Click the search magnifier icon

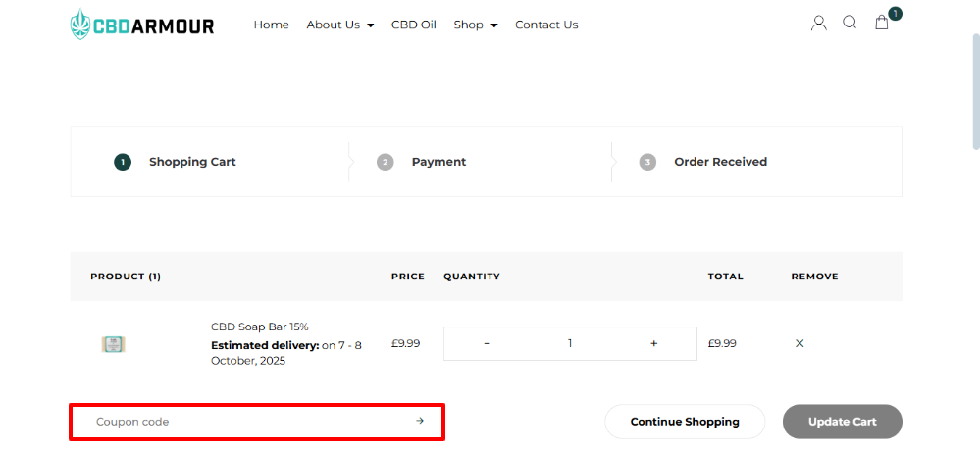(x=850, y=23)
